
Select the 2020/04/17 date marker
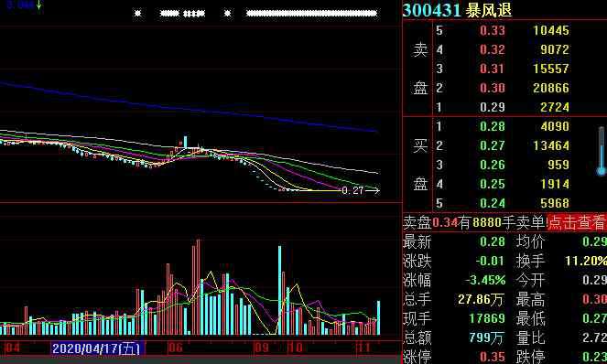click(97, 348)
